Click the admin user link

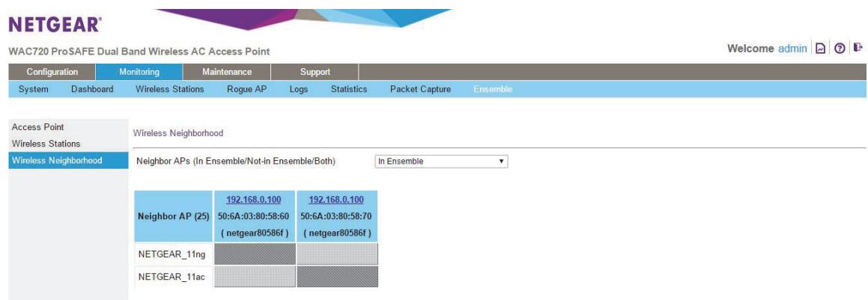(x=792, y=49)
